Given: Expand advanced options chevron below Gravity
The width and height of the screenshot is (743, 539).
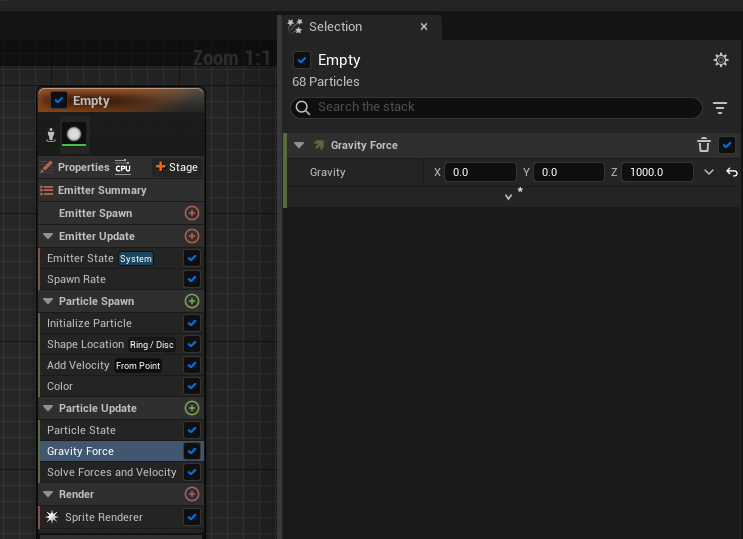Looking at the screenshot, I should [508, 197].
